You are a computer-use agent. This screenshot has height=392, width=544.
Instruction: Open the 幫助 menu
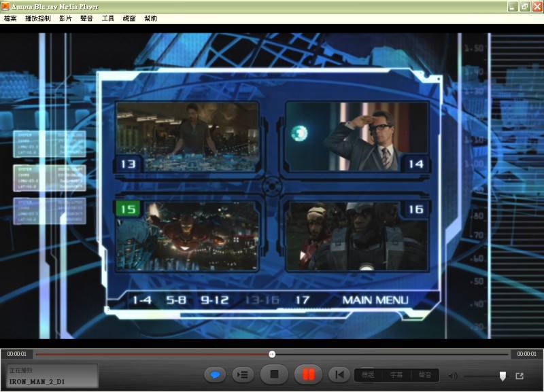pos(150,18)
